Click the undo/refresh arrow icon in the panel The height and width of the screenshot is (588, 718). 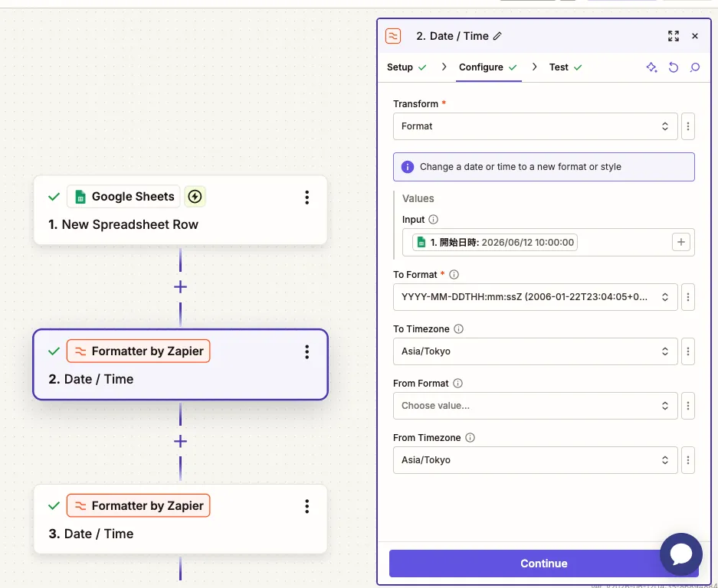673,67
